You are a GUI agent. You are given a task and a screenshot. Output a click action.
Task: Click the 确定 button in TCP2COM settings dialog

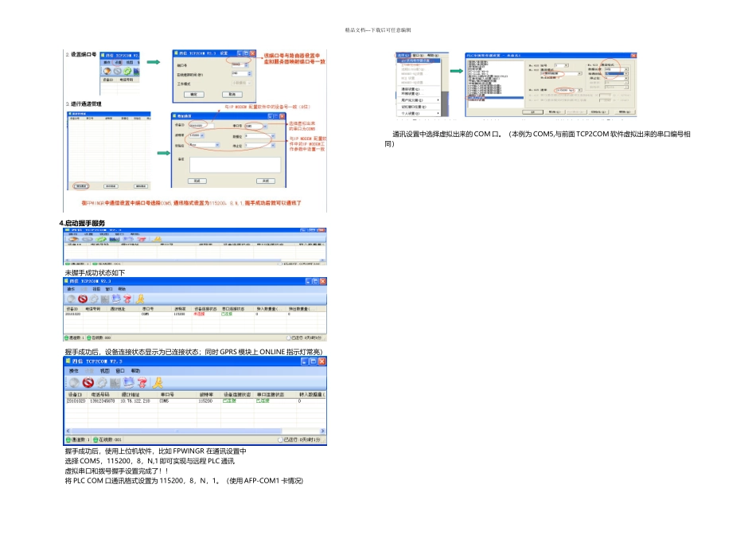pyautogui.click(x=194, y=95)
